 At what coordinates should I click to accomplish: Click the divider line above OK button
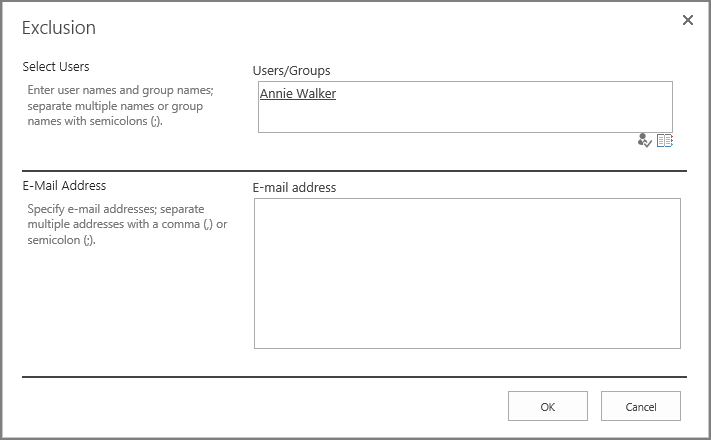coord(354,376)
